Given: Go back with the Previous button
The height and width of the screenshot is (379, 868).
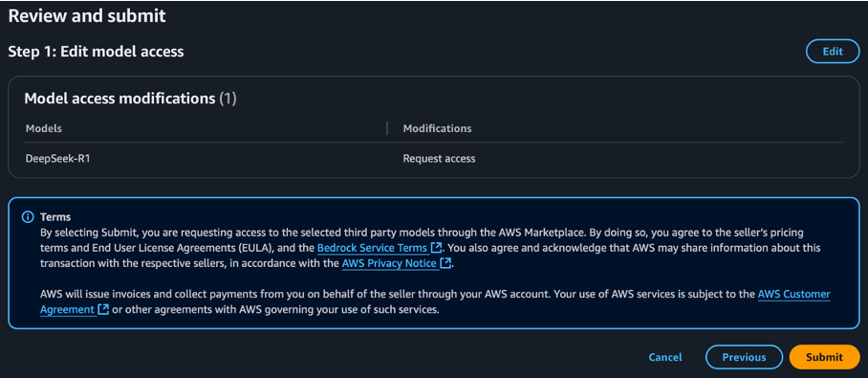Looking at the screenshot, I should pos(744,357).
